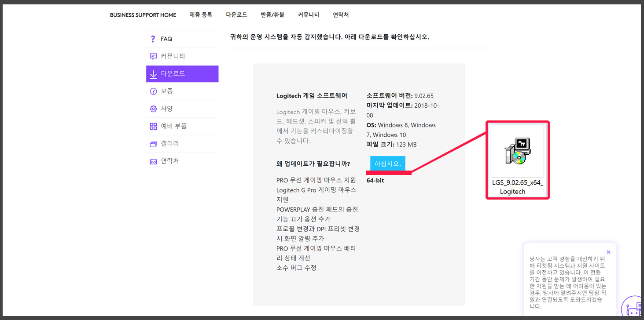Click the 파일 크기: 123 MB text
This screenshot has width=644, height=320.
tap(392, 145)
